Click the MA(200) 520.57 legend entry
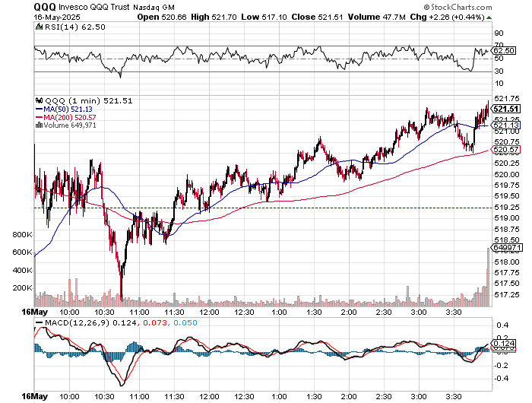The width and height of the screenshot is (532, 403). click(70, 117)
